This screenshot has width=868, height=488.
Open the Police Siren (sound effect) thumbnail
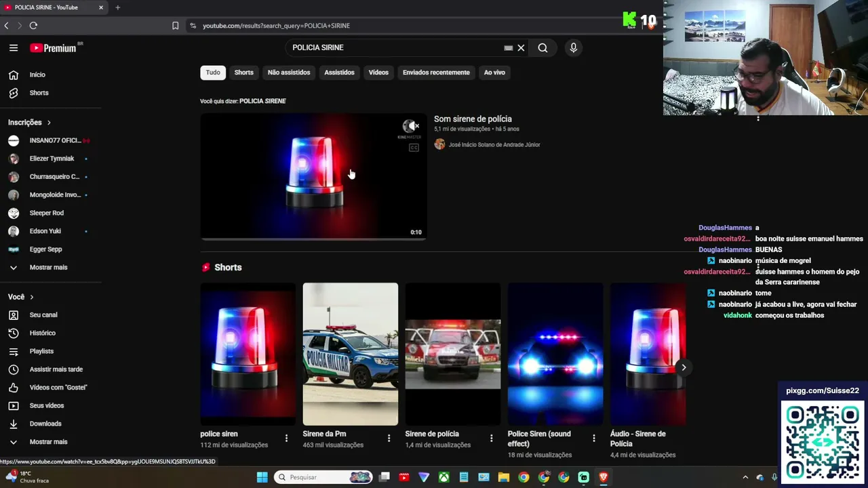tap(555, 354)
